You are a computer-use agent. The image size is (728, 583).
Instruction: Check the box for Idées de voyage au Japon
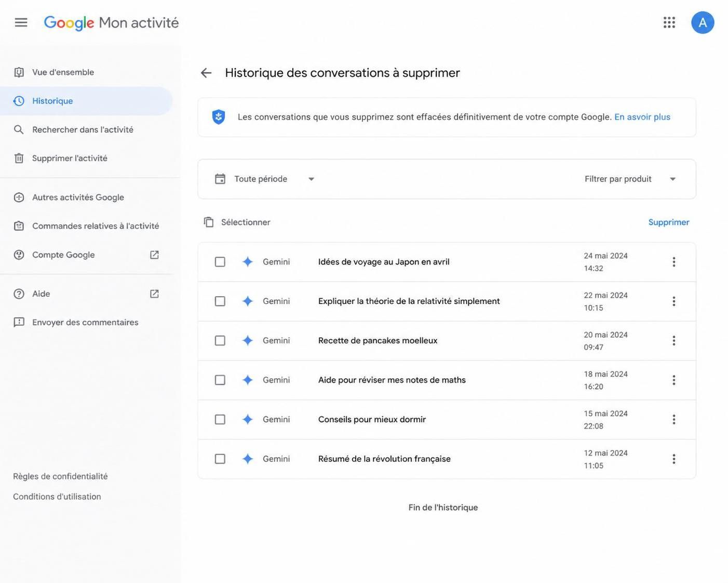click(220, 262)
